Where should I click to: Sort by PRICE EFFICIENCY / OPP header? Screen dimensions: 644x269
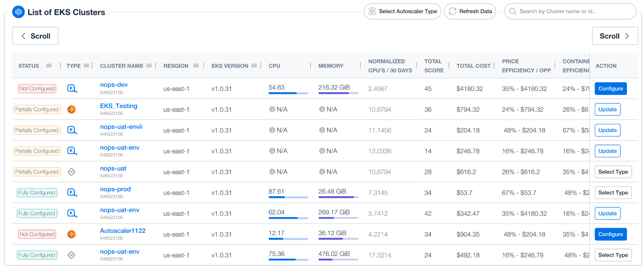tap(526, 66)
